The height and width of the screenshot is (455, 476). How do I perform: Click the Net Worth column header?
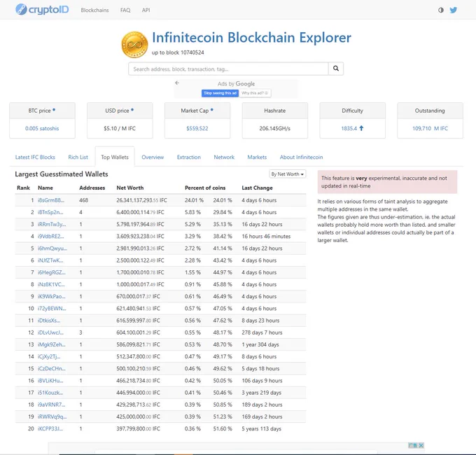[130, 188]
